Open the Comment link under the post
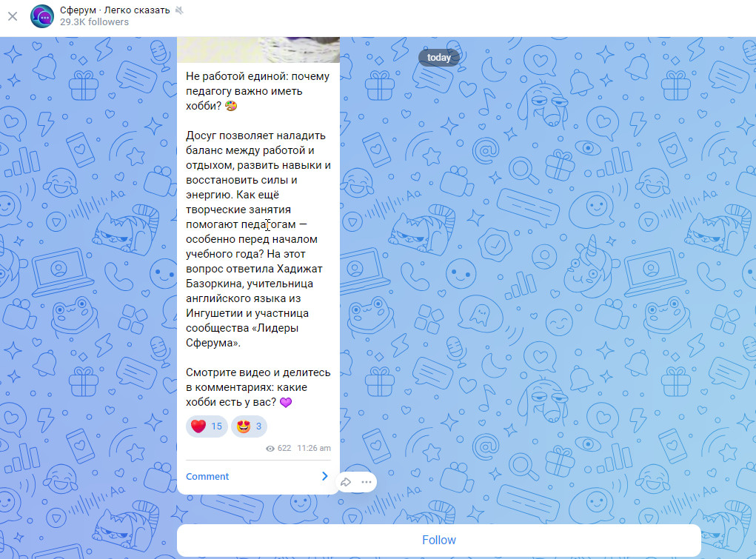 coord(207,477)
